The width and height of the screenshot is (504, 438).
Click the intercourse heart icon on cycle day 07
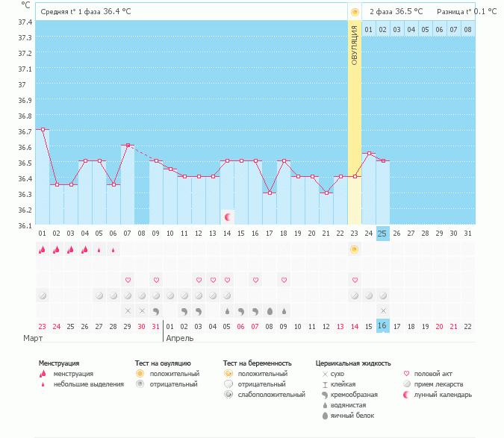click(128, 280)
